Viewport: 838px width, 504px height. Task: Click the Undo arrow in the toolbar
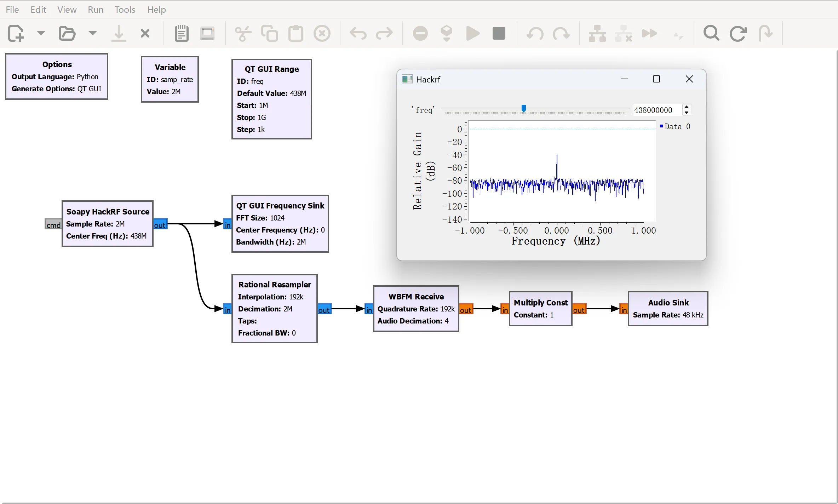point(358,34)
